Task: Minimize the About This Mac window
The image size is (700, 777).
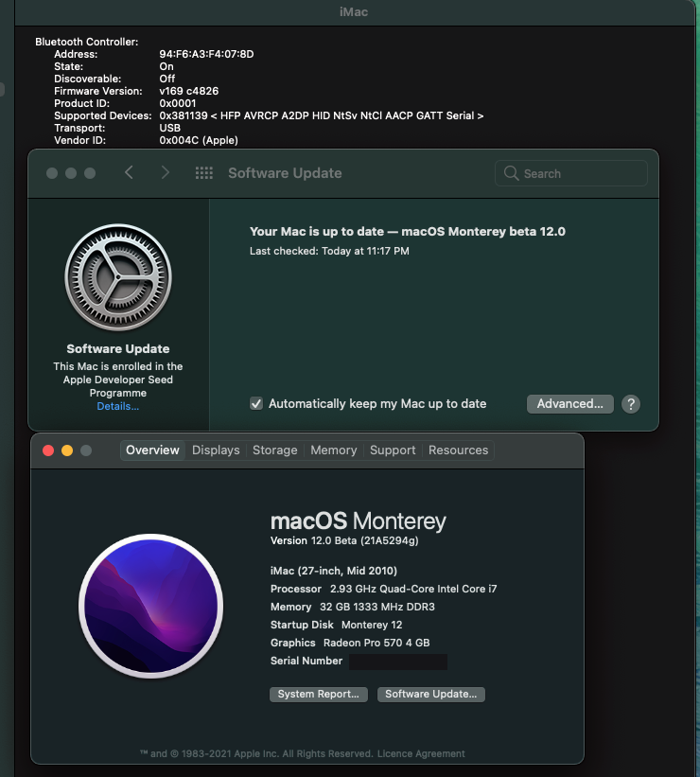Action: click(x=67, y=450)
